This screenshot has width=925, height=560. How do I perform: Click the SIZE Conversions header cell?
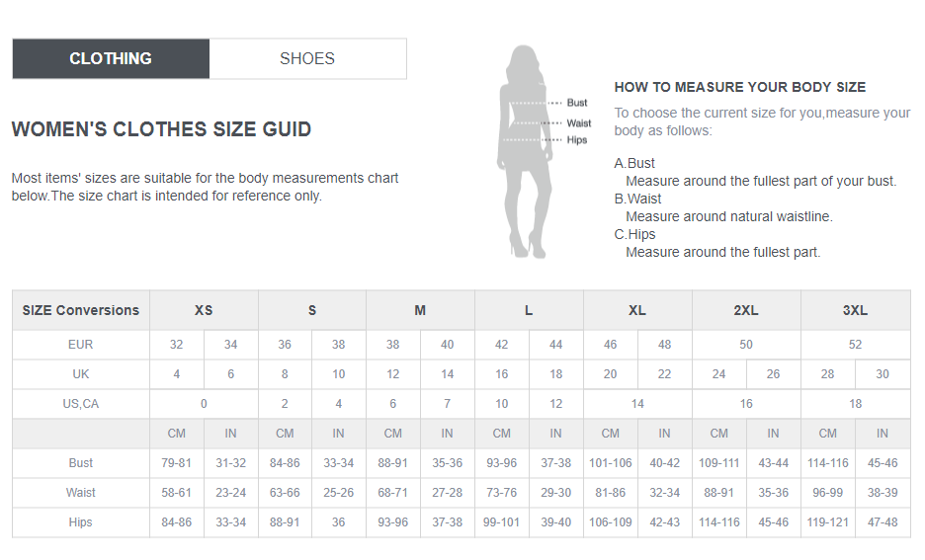coord(81,310)
